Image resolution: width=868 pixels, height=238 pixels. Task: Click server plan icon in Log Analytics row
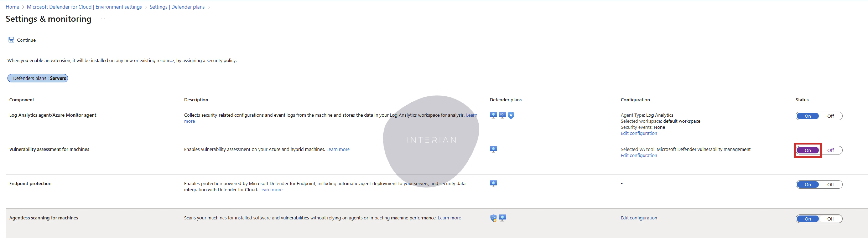(x=493, y=115)
